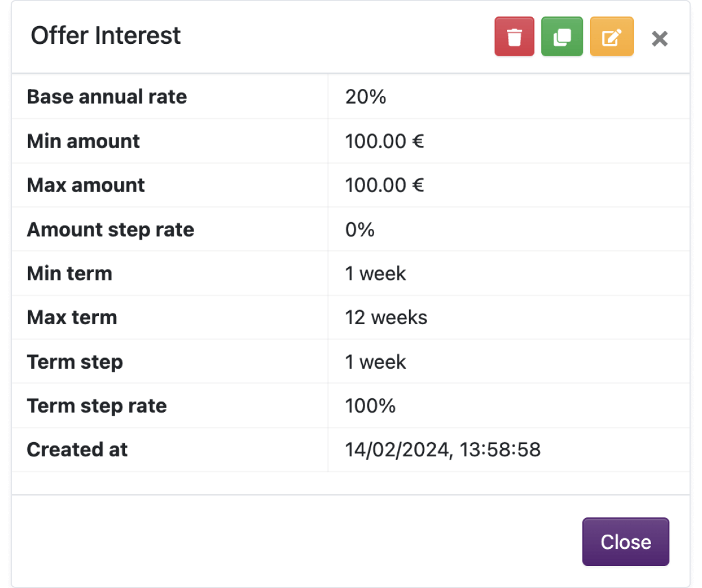702x588 pixels.
Task: Click the Min term 1 week value
Action: coord(375,273)
